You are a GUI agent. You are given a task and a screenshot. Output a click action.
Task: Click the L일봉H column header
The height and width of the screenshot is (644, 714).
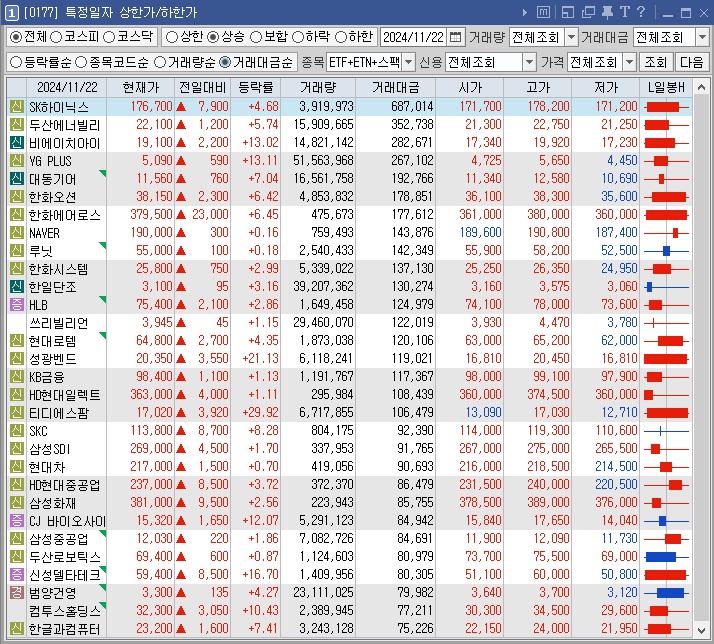pos(666,87)
